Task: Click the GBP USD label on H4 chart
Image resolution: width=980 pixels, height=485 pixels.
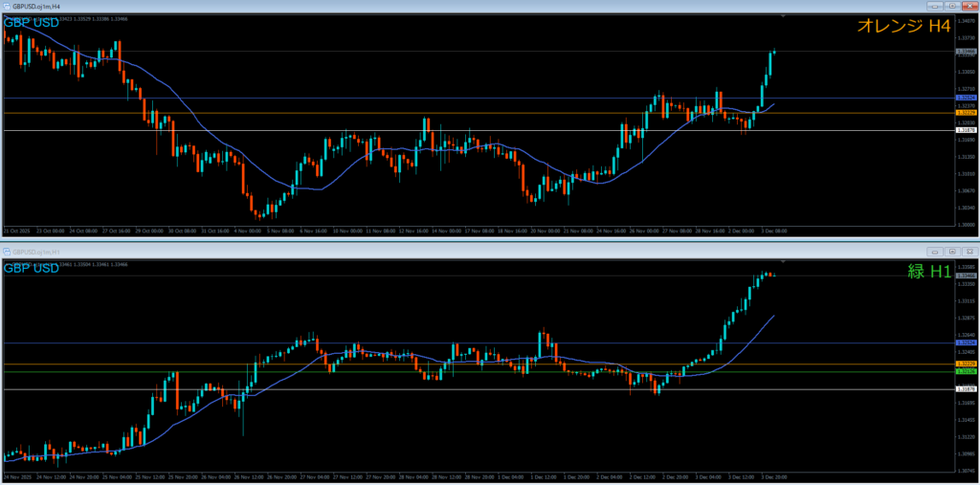Action: point(31,23)
